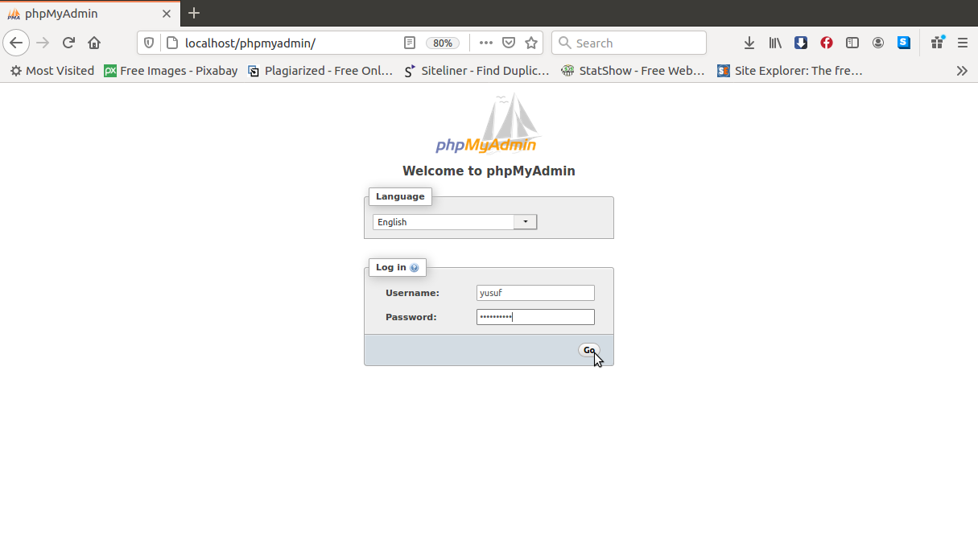
Task: Open the browser home page icon
Action: point(94,43)
